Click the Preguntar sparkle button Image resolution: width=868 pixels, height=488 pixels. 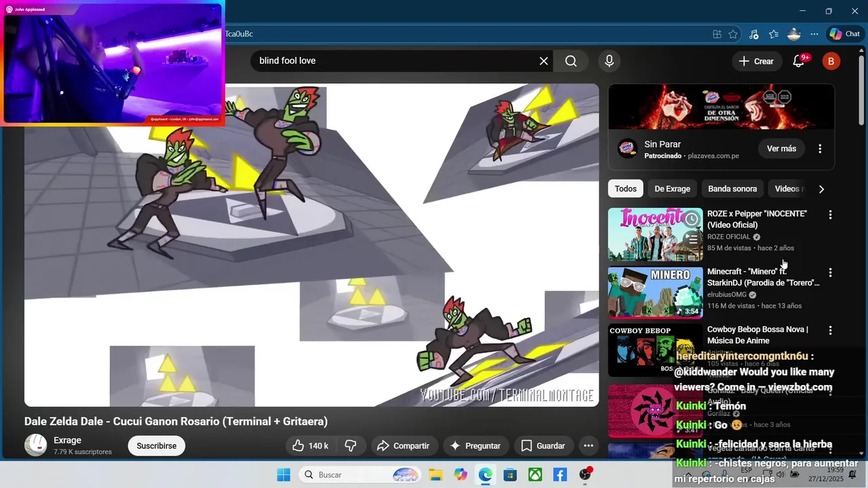tap(475, 446)
